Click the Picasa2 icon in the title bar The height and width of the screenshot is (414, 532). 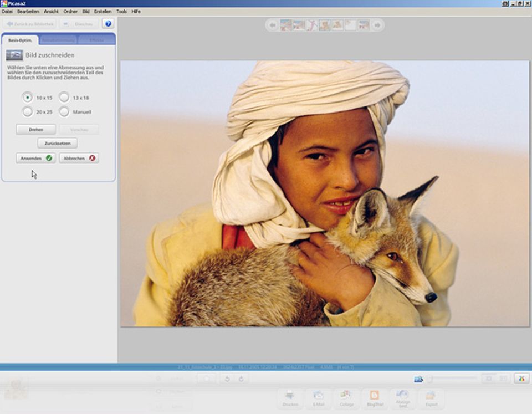[x=4, y=3]
